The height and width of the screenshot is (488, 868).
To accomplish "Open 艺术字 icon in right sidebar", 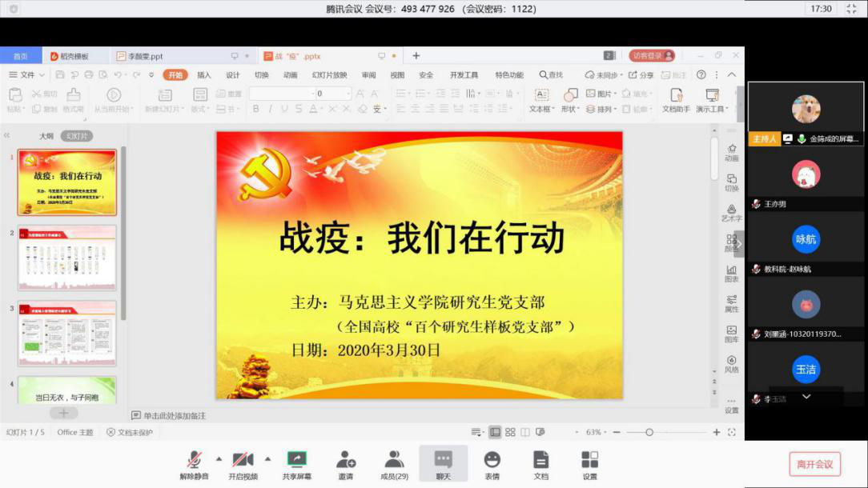I will click(x=731, y=213).
